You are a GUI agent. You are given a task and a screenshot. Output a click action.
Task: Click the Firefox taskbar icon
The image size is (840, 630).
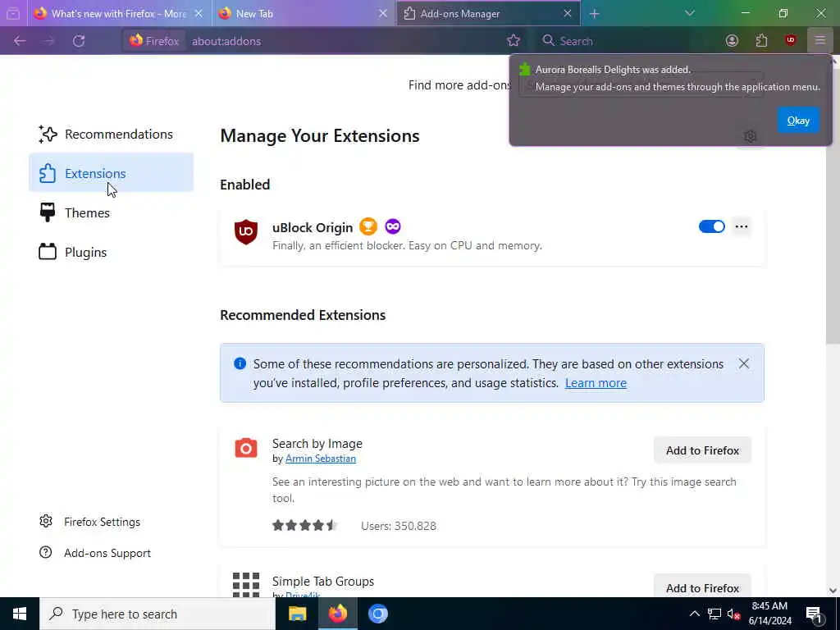coord(337,614)
